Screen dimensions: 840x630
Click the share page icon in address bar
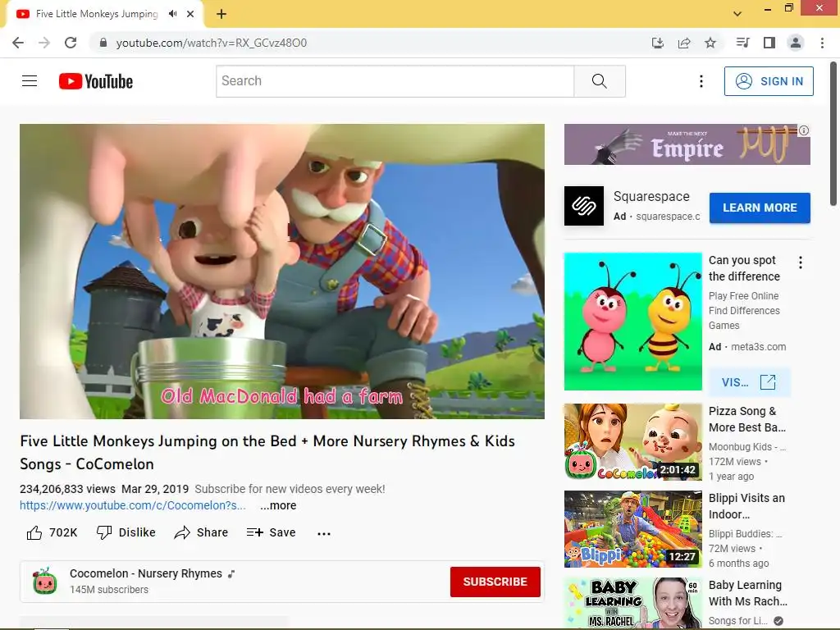click(x=684, y=43)
